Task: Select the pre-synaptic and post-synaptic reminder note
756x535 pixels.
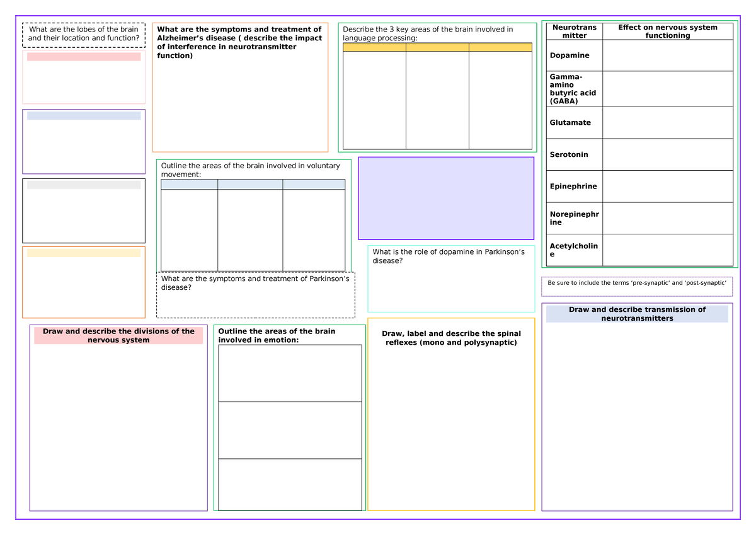Action: point(637,285)
